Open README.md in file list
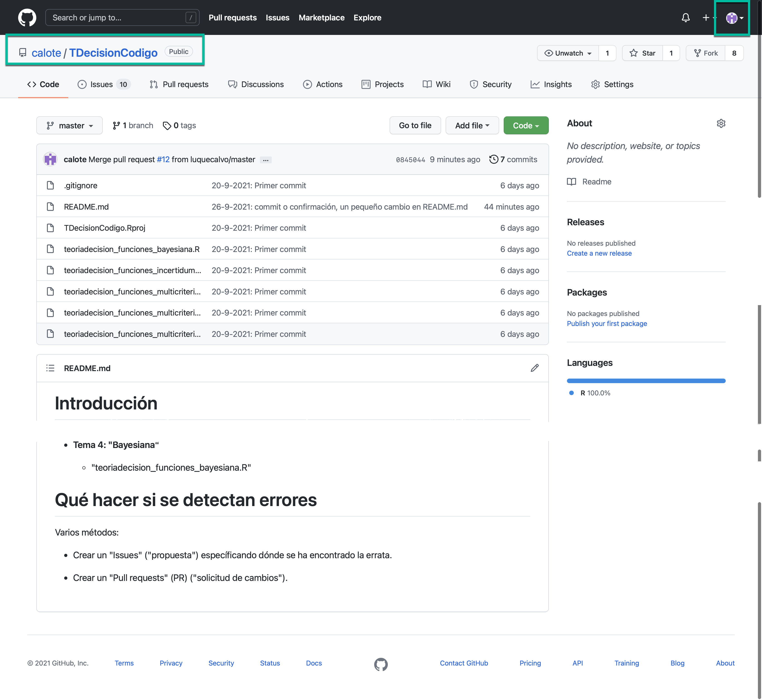Viewport: 762px width, 700px height. 86,206
